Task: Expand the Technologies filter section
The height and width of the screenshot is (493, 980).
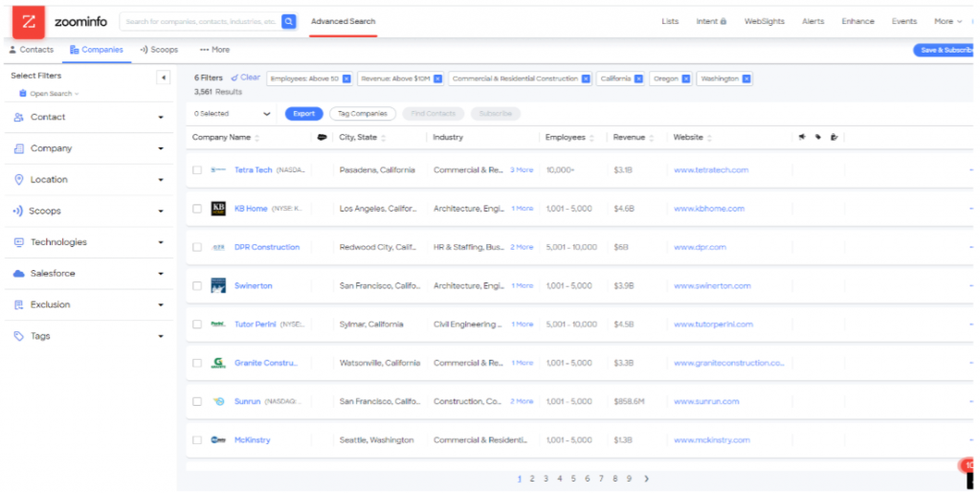Action: click(161, 242)
